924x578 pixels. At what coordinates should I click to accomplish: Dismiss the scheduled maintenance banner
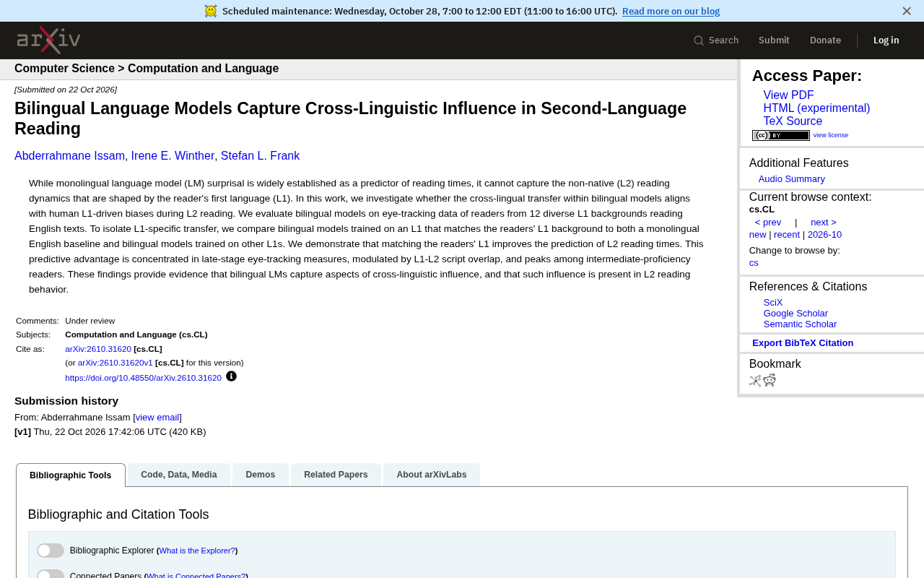point(907,11)
